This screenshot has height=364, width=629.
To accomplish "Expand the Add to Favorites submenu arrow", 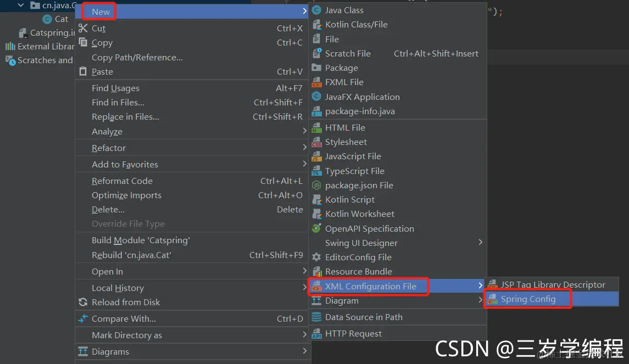I will (304, 164).
